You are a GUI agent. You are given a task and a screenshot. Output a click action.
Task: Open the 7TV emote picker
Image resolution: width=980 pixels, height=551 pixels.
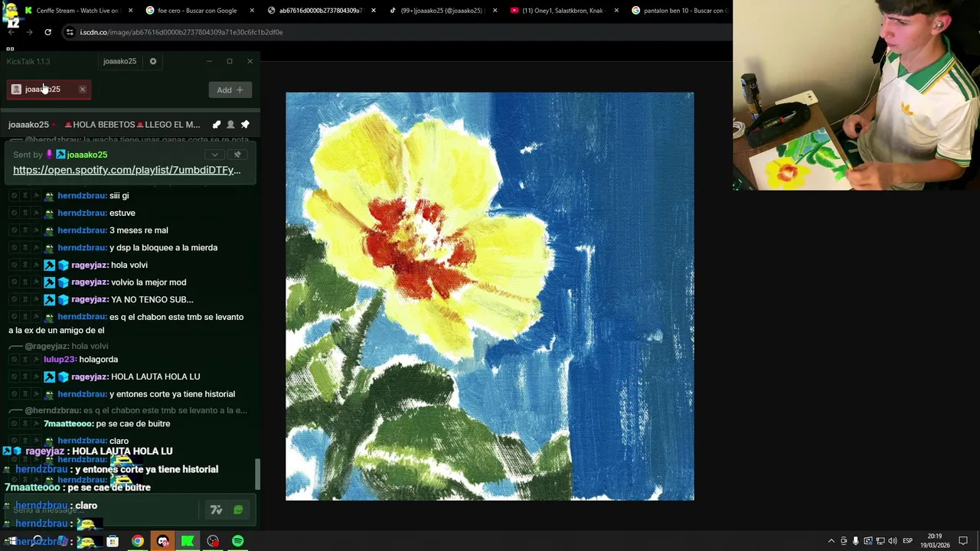(217, 510)
